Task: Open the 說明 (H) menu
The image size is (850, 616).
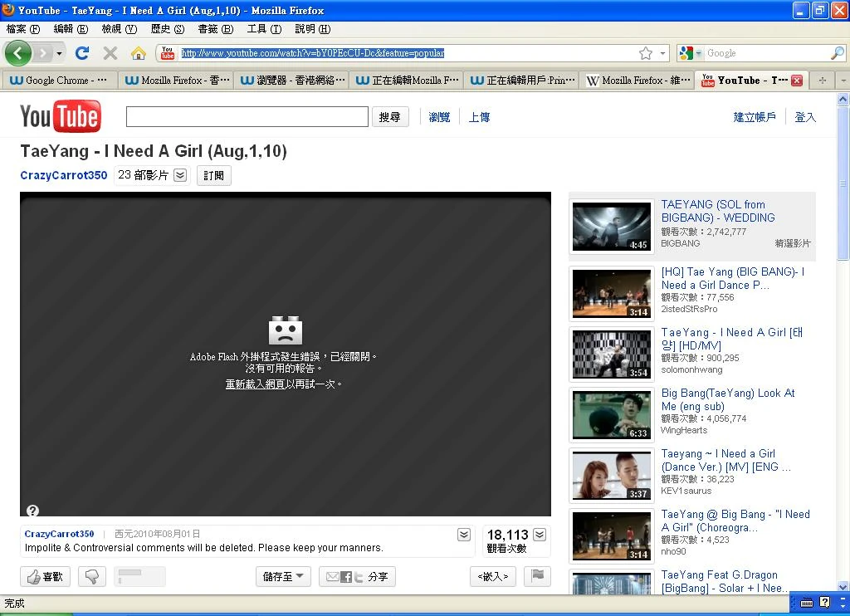Action: pyautogui.click(x=312, y=29)
